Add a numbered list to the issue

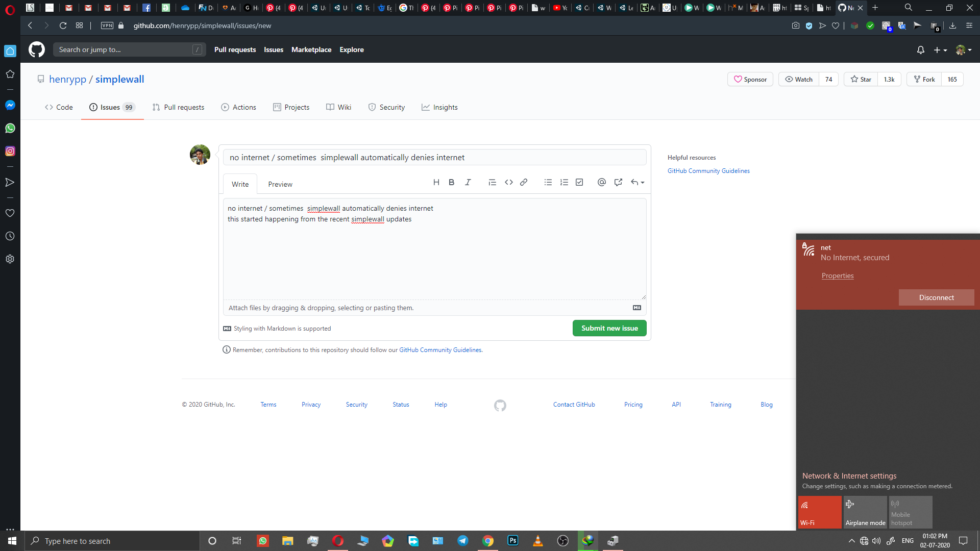[x=564, y=182]
